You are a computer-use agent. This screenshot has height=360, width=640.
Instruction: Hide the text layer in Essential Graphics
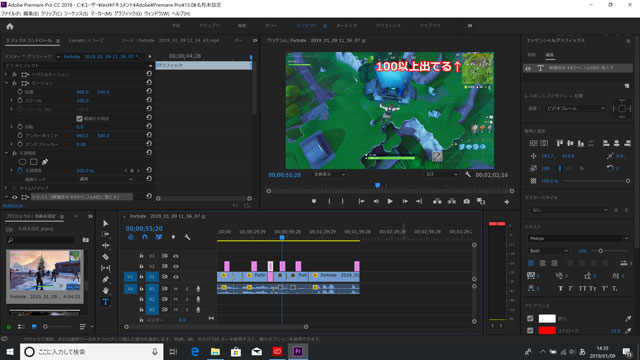[x=528, y=68]
